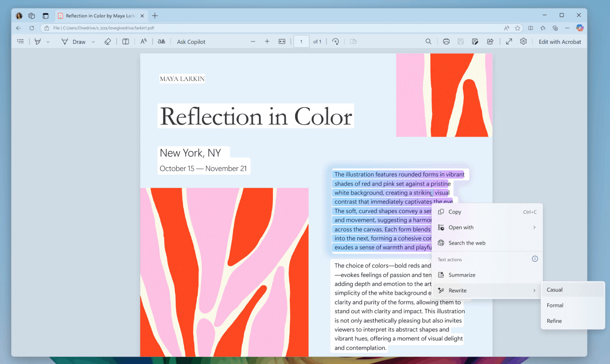Click Read aloud in address bar
The height and width of the screenshot is (364, 610).
(x=506, y=28)
